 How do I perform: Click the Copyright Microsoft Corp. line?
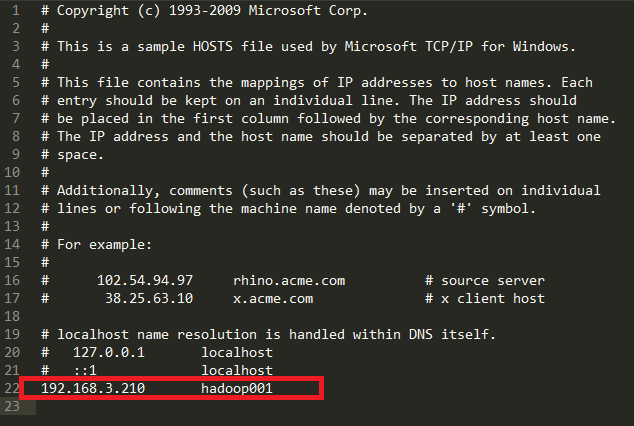[x=212, y=11]
